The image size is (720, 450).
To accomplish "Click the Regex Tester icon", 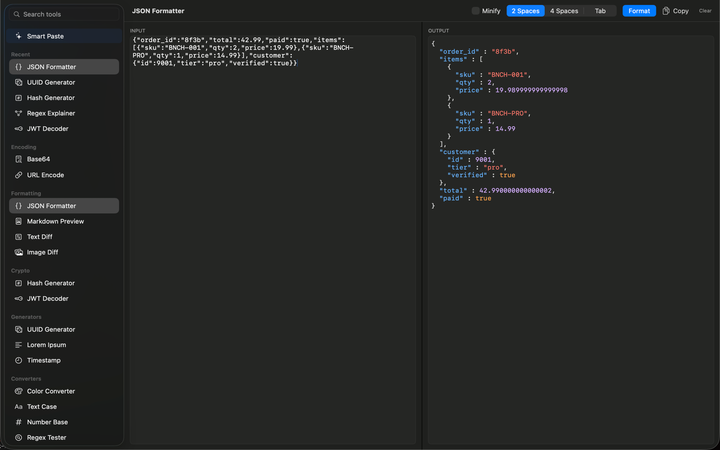I will pyautogui.click(x=18, y=438).
